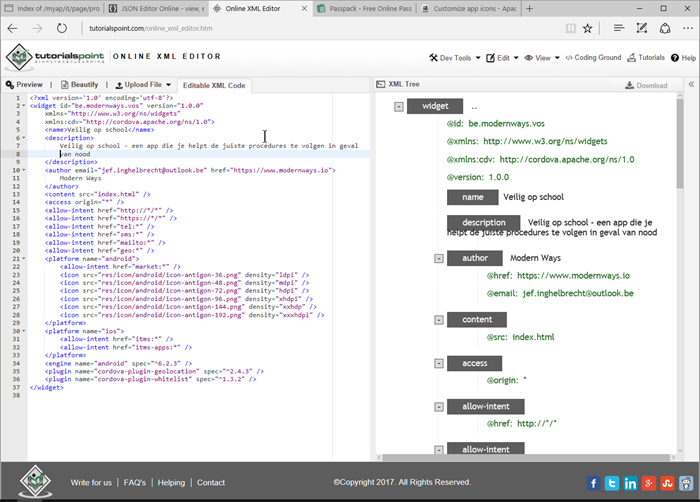700x502 pixels.
Task: Open Facebook social icon in footer
Action: (x=593, y=483)
